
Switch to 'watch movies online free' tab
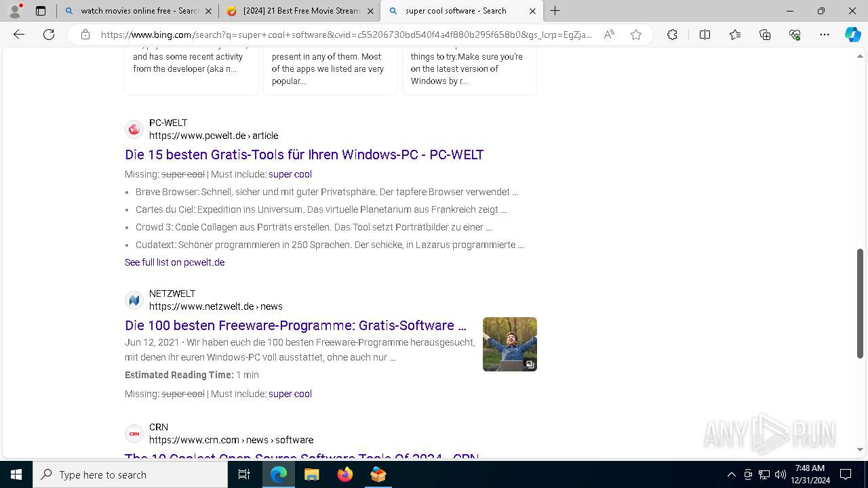(138, 11)
